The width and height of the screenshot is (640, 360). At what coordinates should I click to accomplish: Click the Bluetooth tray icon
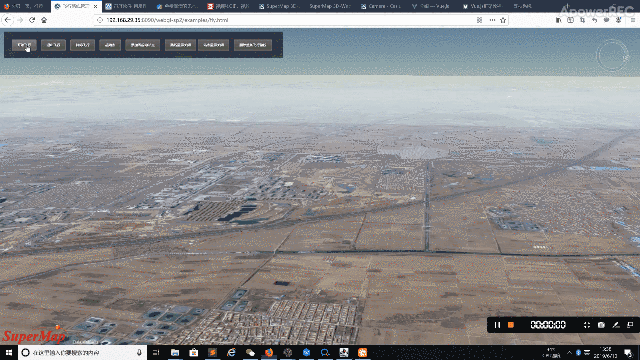coord(578,352)
